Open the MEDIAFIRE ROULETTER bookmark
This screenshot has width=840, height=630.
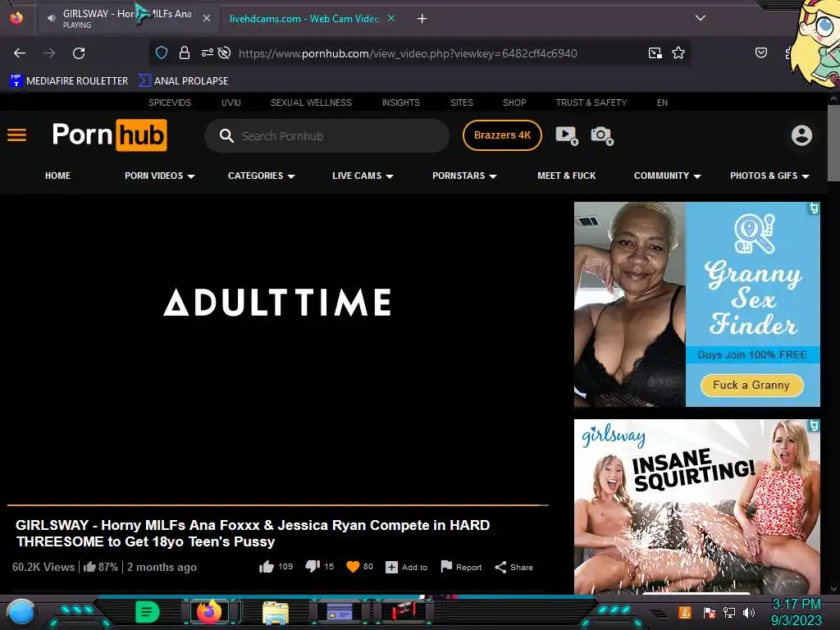[69, 81]
